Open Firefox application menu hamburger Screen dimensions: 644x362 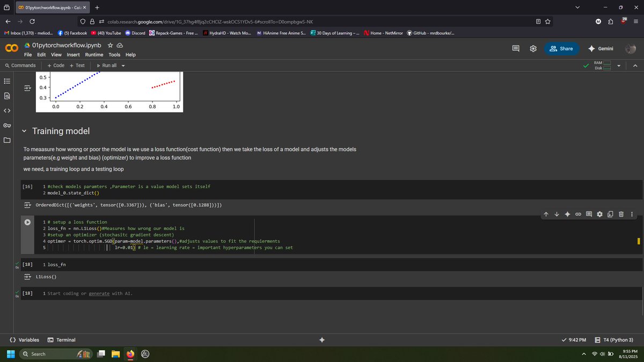(x=636, y=21)
